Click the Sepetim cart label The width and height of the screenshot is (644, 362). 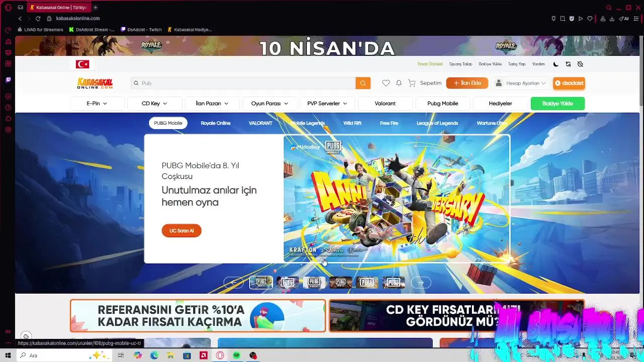tap(431, 83)
